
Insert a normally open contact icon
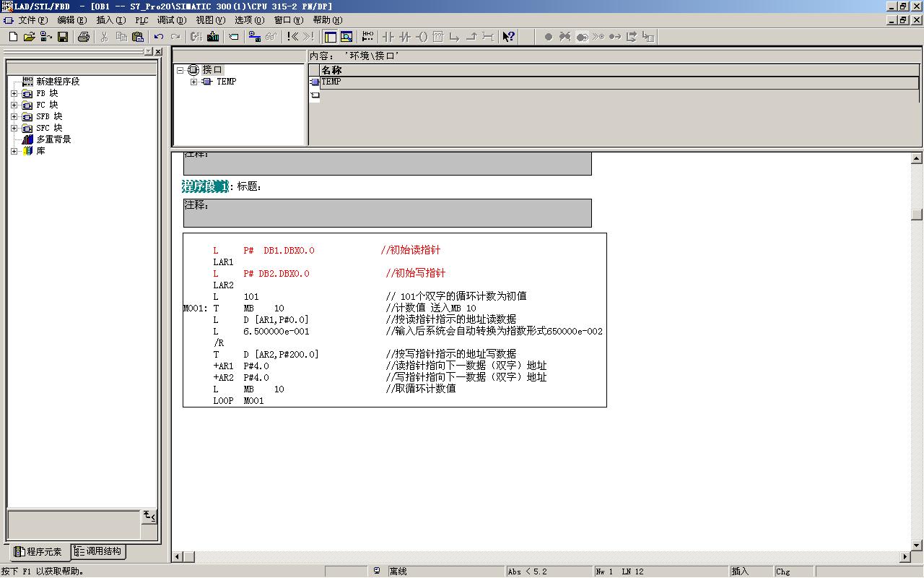388,37
